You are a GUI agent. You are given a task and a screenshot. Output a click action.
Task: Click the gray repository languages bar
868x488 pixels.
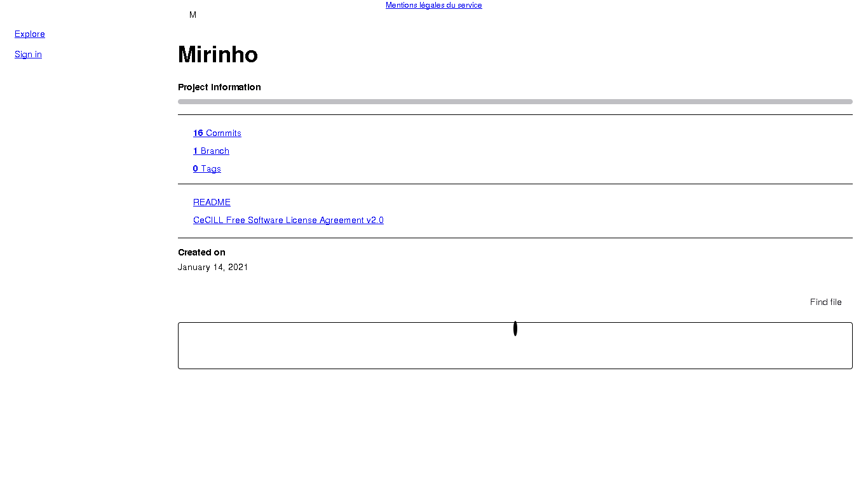[x=515, y=102]
